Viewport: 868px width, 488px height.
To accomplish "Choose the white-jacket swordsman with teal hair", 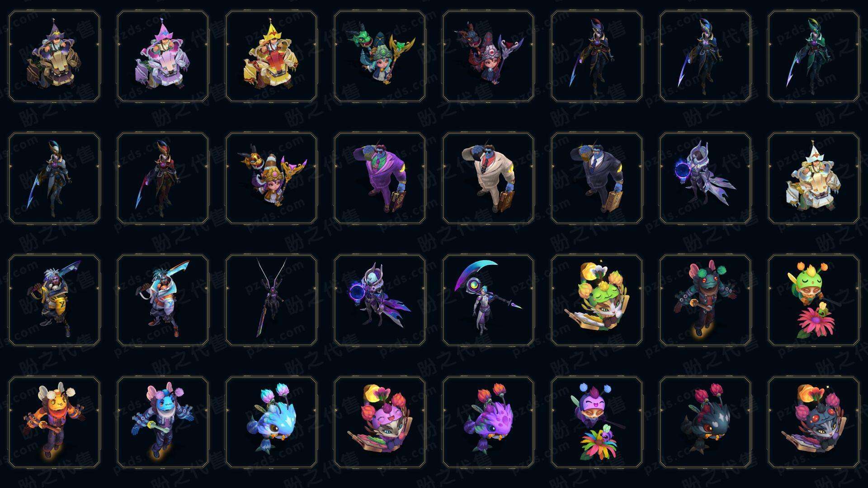I will coord(163,300).
